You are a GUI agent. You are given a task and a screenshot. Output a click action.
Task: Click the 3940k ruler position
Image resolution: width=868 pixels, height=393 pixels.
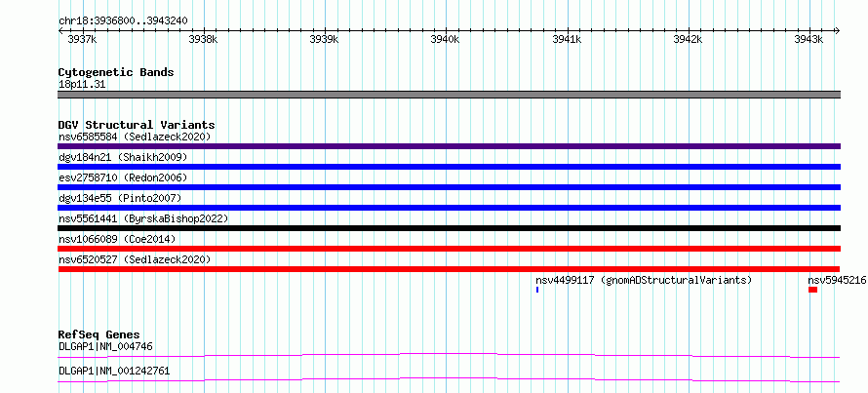(445, 39)
